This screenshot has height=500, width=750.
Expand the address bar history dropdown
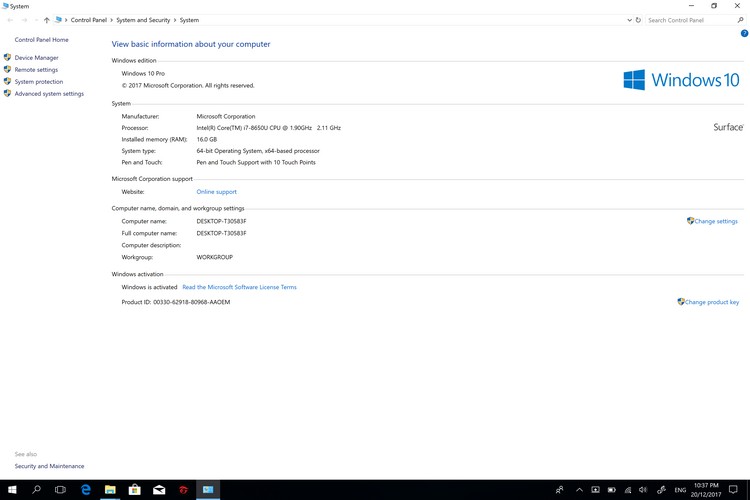click(x=629, y=20)
